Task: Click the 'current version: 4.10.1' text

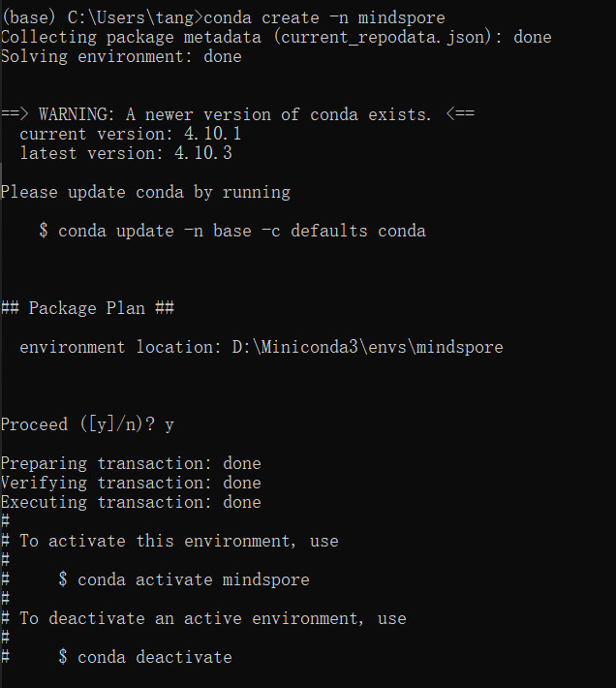Action: (x=131, y=134)
